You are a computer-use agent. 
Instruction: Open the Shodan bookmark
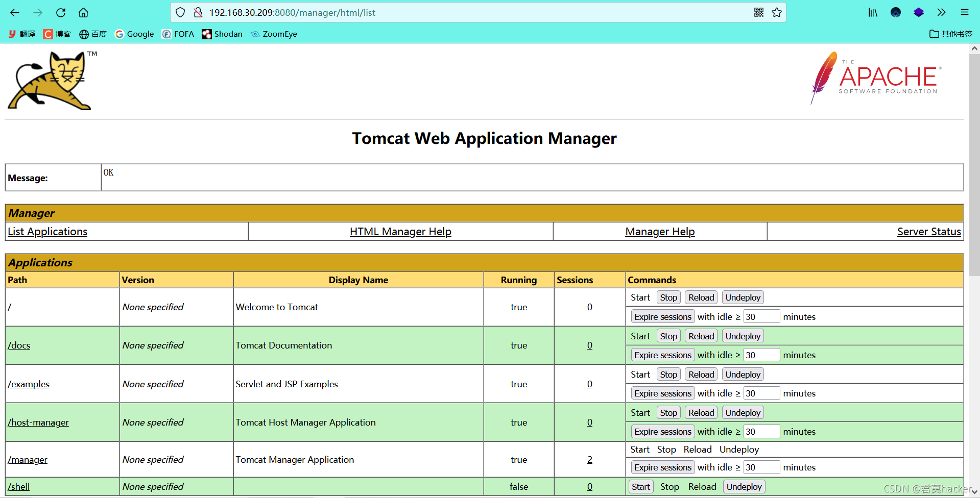222,34
